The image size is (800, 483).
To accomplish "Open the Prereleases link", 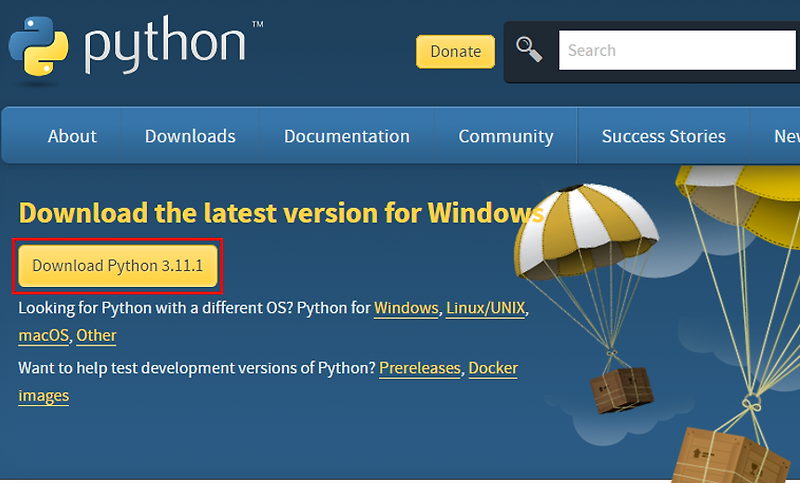I will pyautogui.click(x=420, y=368).
